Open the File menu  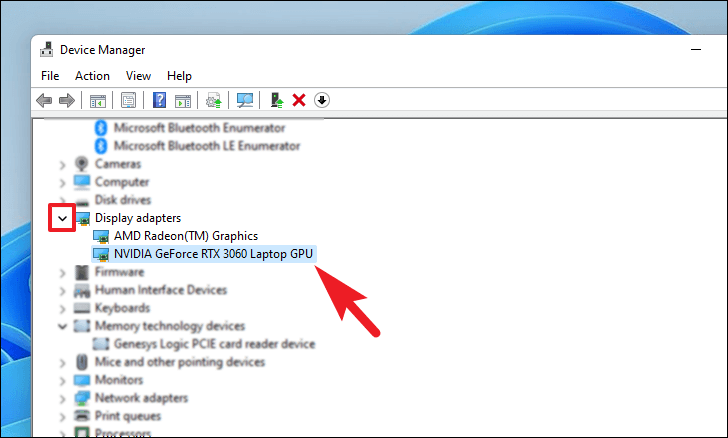click(x=50, y=75)
